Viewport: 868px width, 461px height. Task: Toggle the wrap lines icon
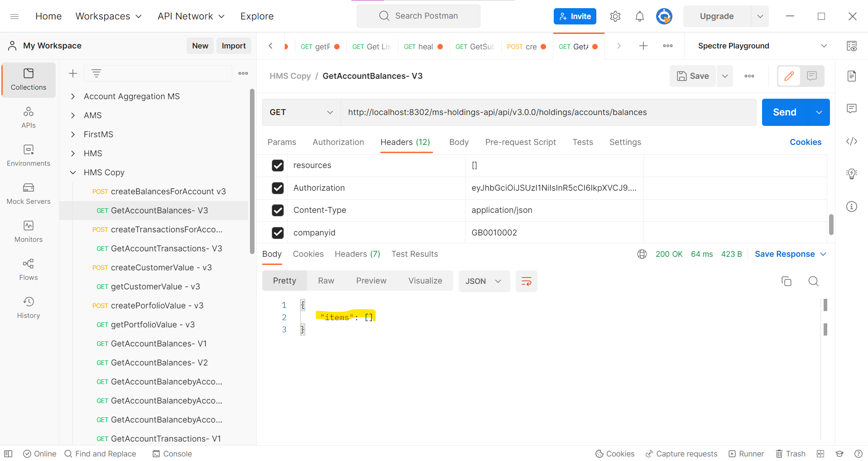[526, 281]
